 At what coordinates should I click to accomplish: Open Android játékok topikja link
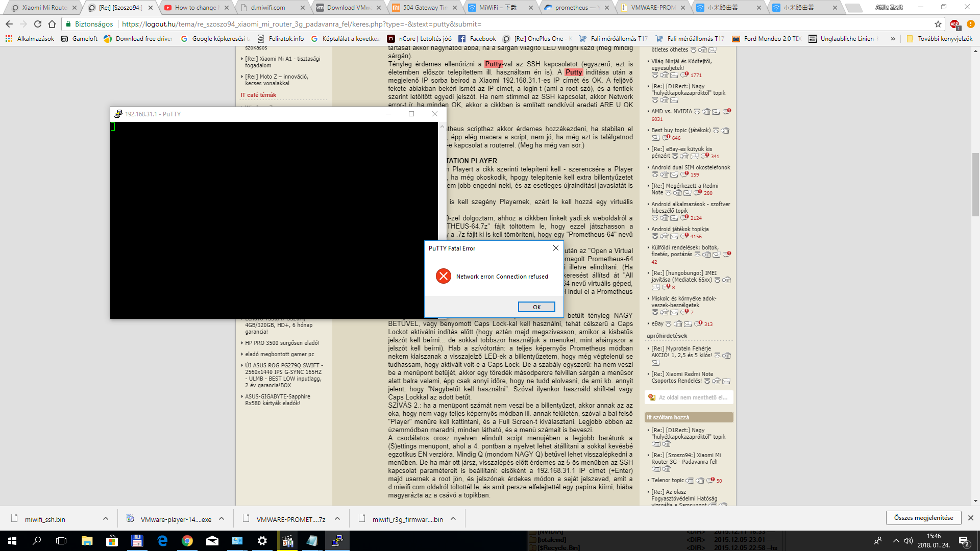tap(680, 229)
